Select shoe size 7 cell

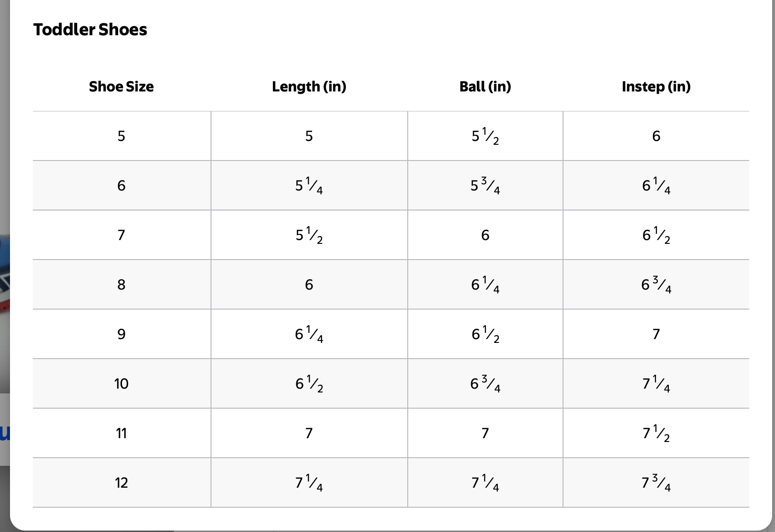(x=121, y=235)
